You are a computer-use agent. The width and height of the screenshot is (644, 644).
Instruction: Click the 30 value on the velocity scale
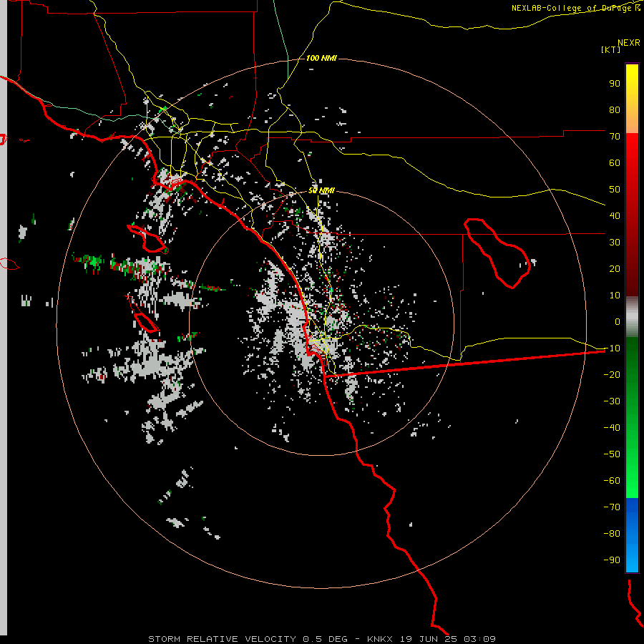click(x=615, y=243)
